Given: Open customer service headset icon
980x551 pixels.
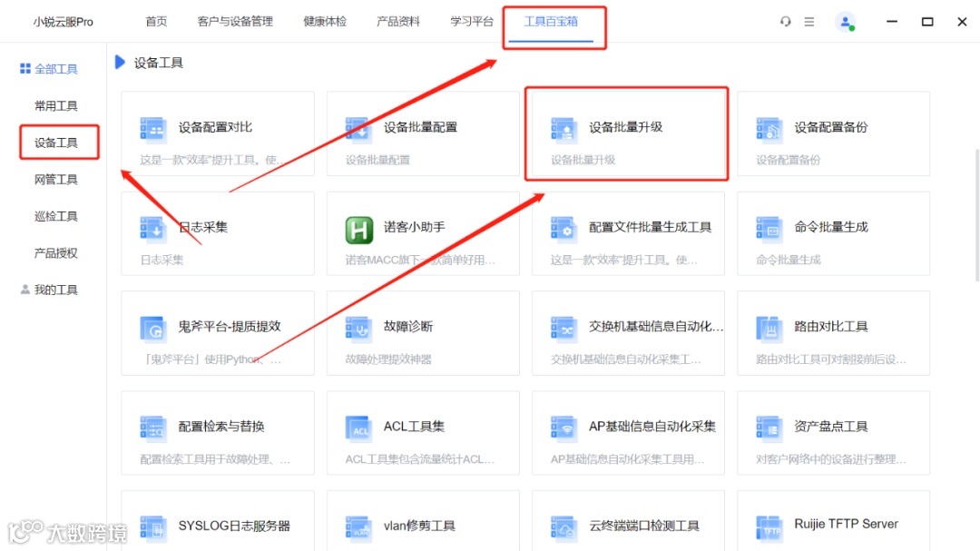Looking at the screenshot, I should [x=786, y=22].
